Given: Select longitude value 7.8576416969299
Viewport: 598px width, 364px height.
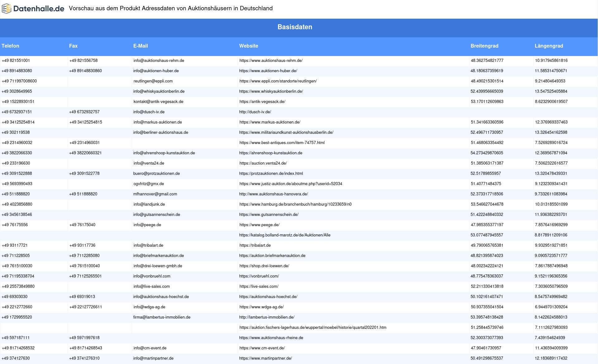Looking at the screenshot, I should click(551, 225).
